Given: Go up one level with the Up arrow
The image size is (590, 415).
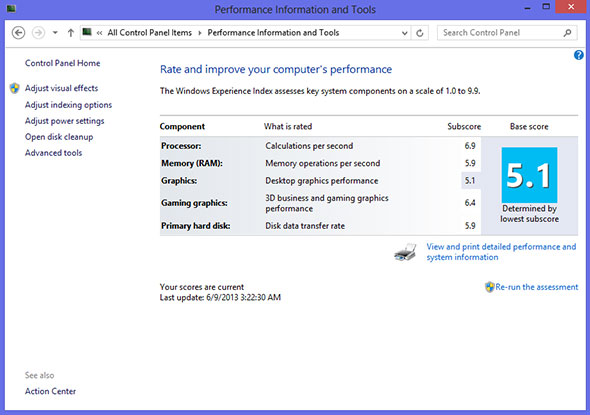Looking at the screenshot, I should pyautogui.click(x=70, y=33).
